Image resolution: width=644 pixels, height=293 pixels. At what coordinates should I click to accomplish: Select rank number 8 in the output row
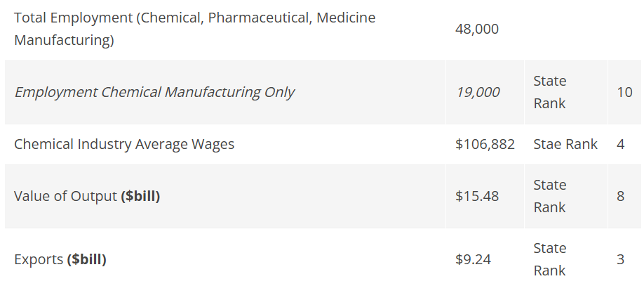click(x=620, y=196)
